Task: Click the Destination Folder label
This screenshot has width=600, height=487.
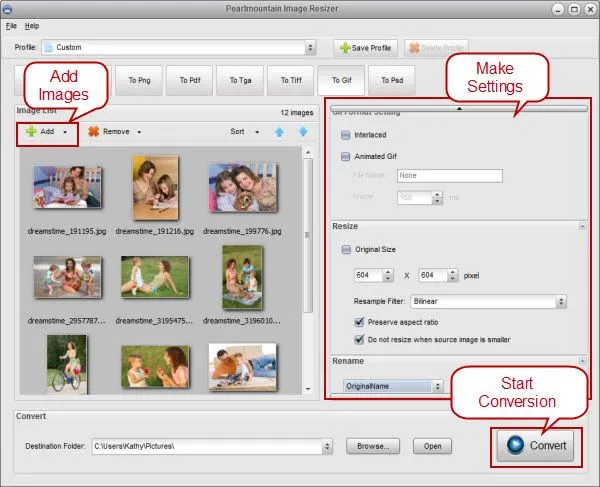Action: click(55, 446)
